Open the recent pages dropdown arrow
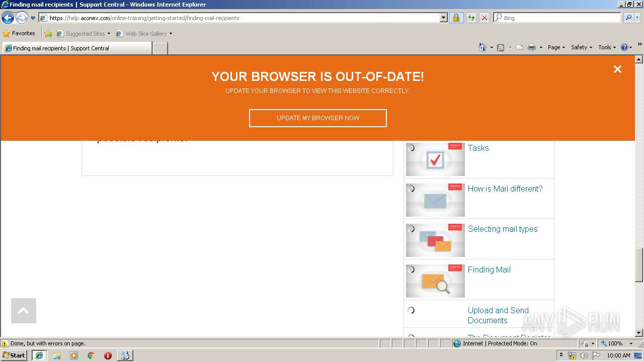Viewport: 644px width, 362px height. pos(33,18)
